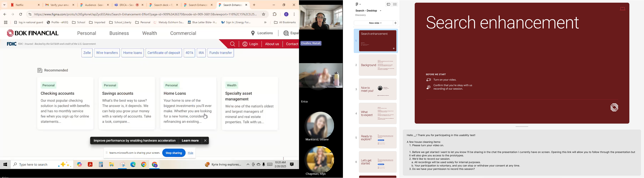The image size is (644, 178).
Task: Click the browser address bar URL
Action: [x=145, y=14]
